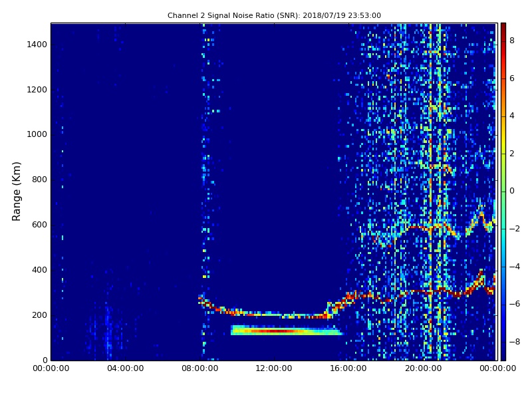Click the colorbar tick label −4
Screen dimensions: 532x399
click(x=515, y=267)
